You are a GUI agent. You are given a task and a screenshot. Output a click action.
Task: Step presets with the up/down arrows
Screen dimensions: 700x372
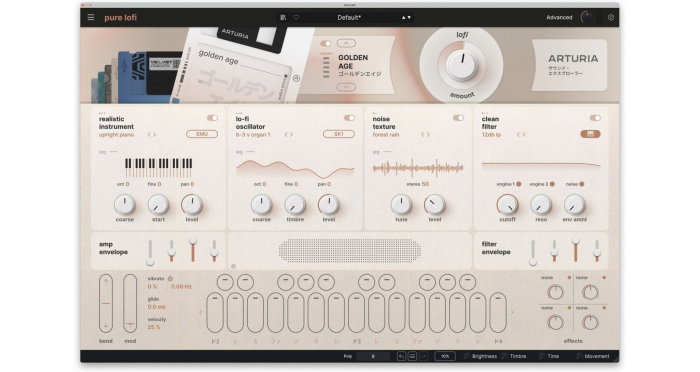pos(406,17)
